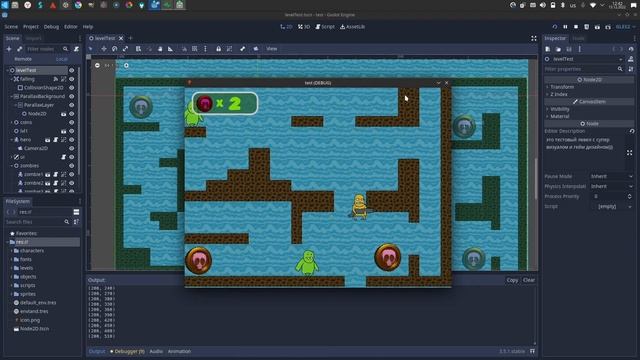Image resolution: width=640 pixels, height=360 pixels.
Task: Open the Debugger bottom panel tab
Action: [x=127, y=351]
